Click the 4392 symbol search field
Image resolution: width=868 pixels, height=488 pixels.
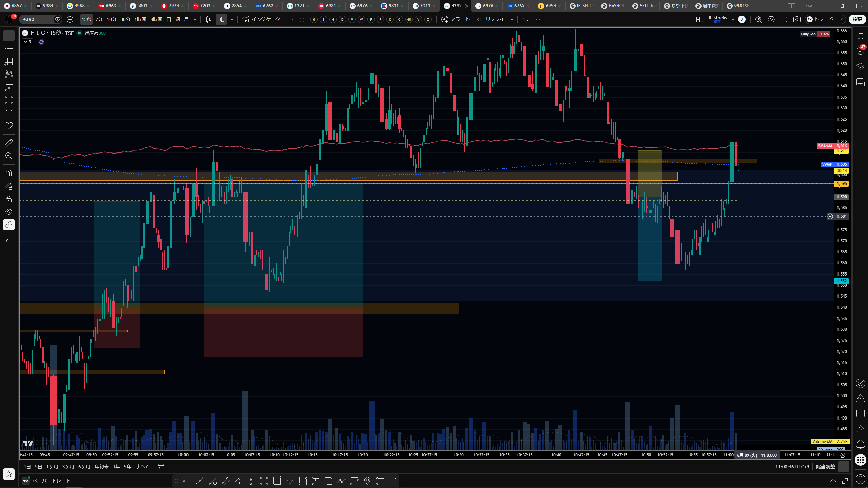(37, 19)
